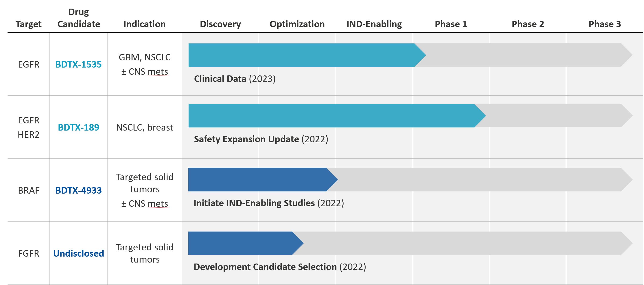Click the Clinical Data (2023) milestone text
644x285 pixels.
(x=235, y=79)
